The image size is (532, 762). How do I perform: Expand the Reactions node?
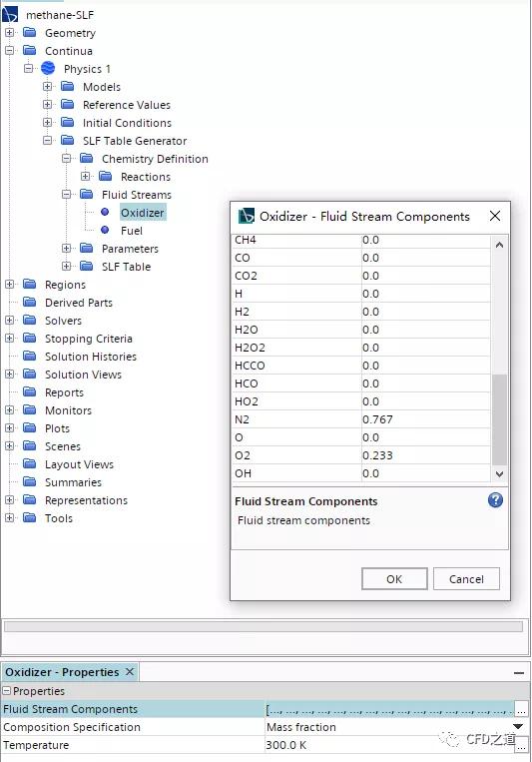click(x=86, y=177)
